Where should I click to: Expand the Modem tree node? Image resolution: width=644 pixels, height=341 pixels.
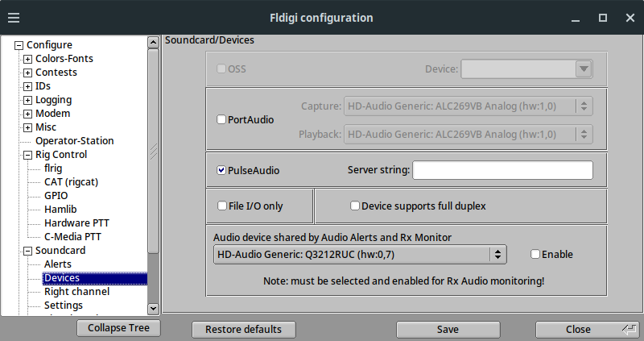28,114
